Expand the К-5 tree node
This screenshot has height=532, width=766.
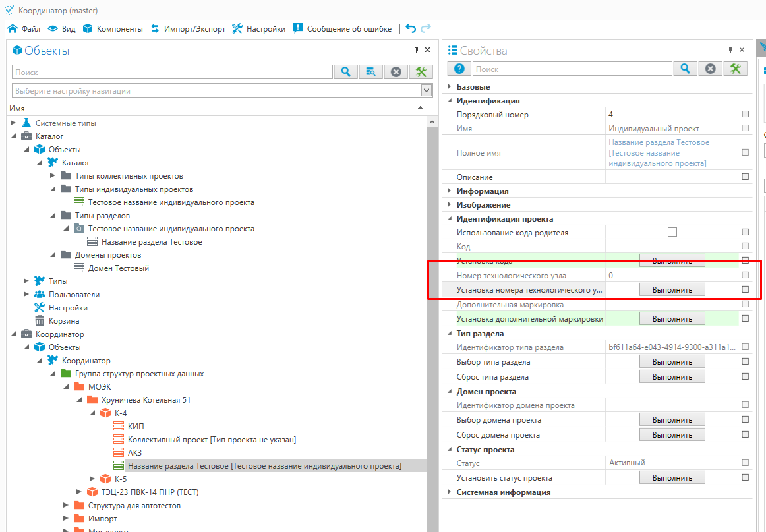tap(92, 479)
